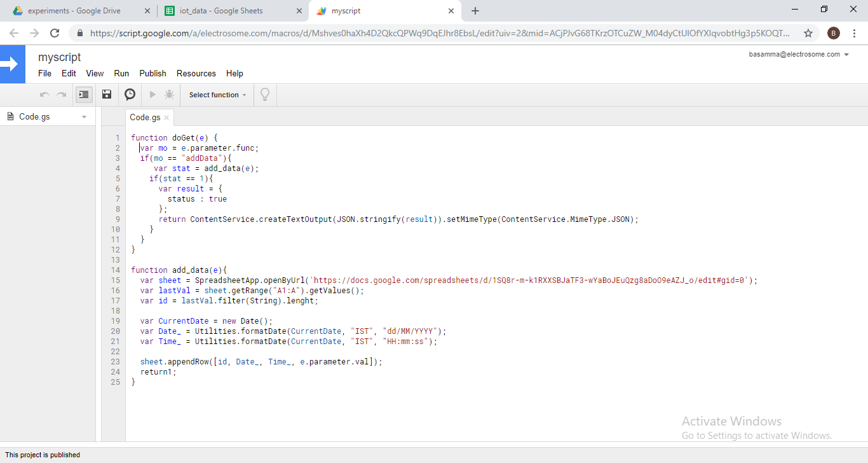Click the myscript project title
The width and height of the screenshot is (868, 463).
coord(59,57)
